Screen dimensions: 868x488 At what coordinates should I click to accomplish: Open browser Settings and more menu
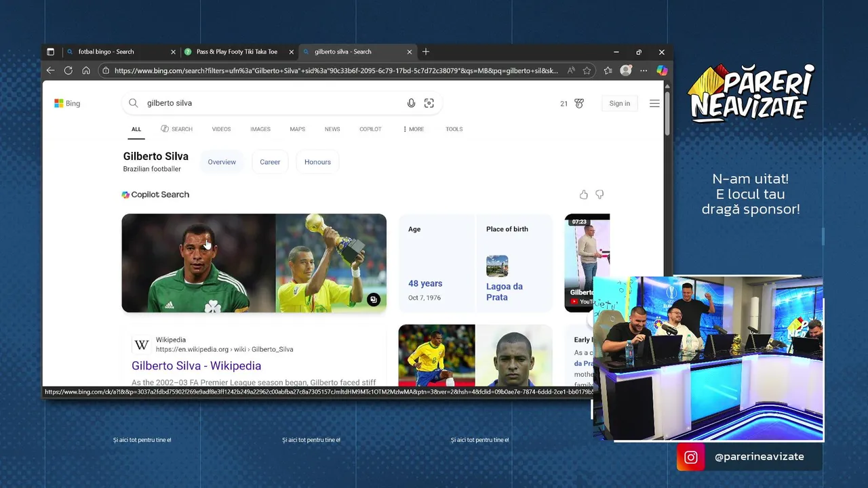point(644,70)
